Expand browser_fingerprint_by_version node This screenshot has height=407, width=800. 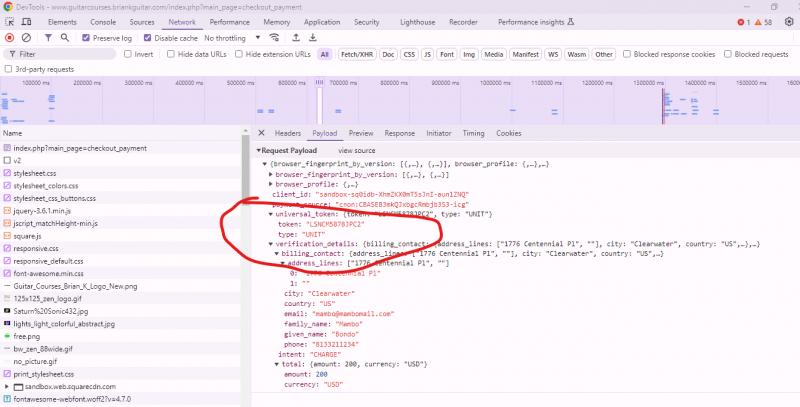coord(271,174)
